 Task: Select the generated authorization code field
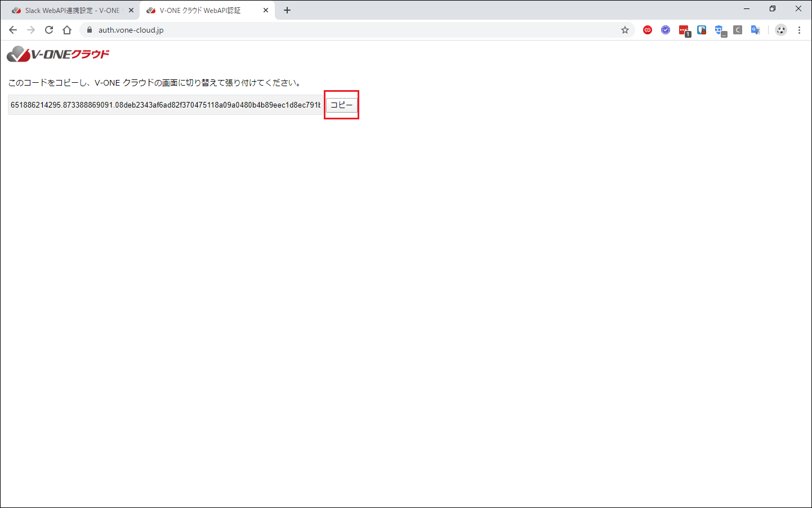click(x=166, y=105)
